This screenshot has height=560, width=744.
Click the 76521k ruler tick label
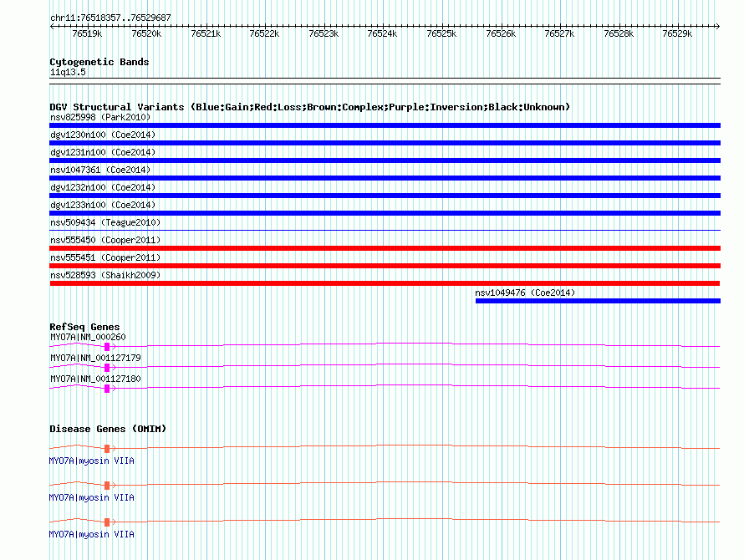pyautogui.click(x=206, y=33)
